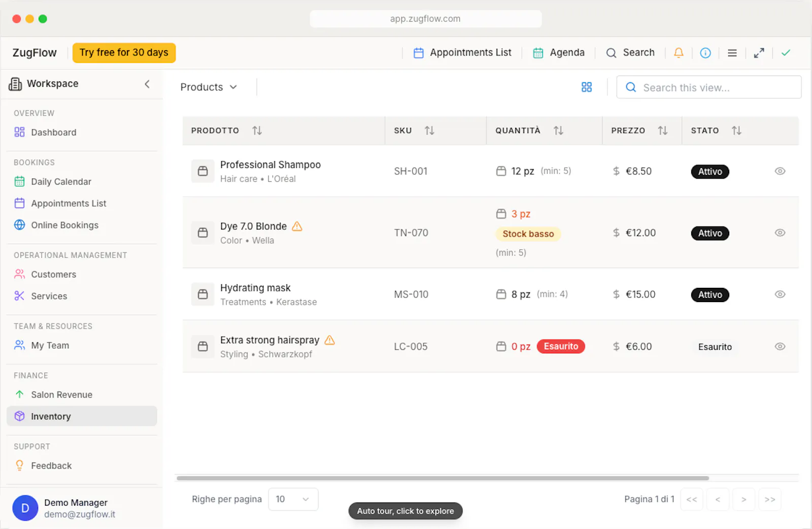Click the scissors icon for Services

[19, 296]
